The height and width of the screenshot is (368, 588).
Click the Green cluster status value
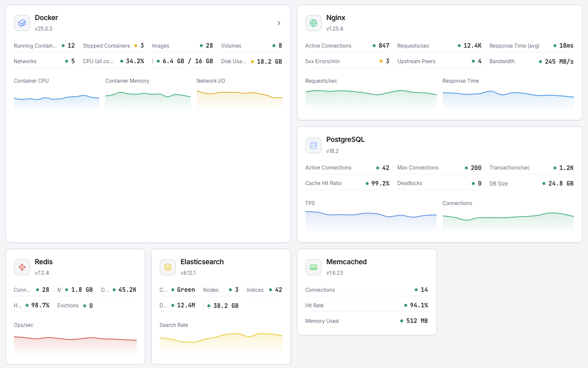[186, 289]
